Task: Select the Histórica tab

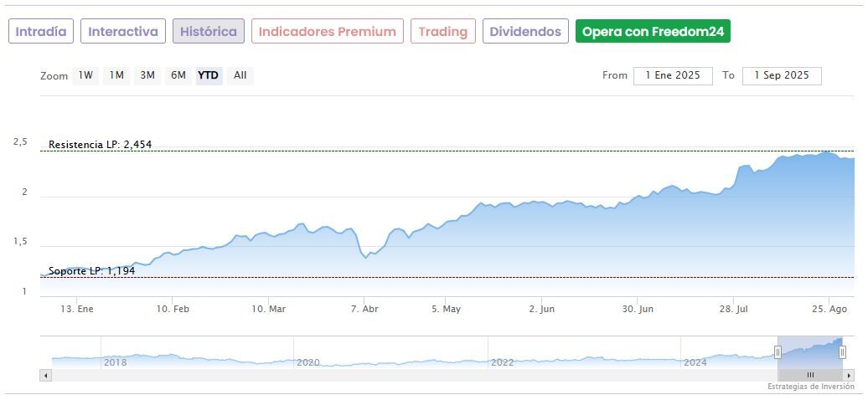Action: pos(209,32)
